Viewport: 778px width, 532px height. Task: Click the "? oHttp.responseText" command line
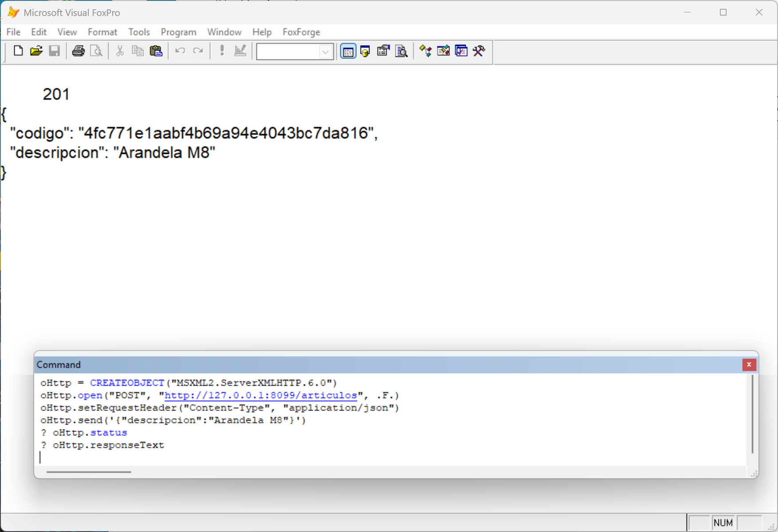pos(102,445)
